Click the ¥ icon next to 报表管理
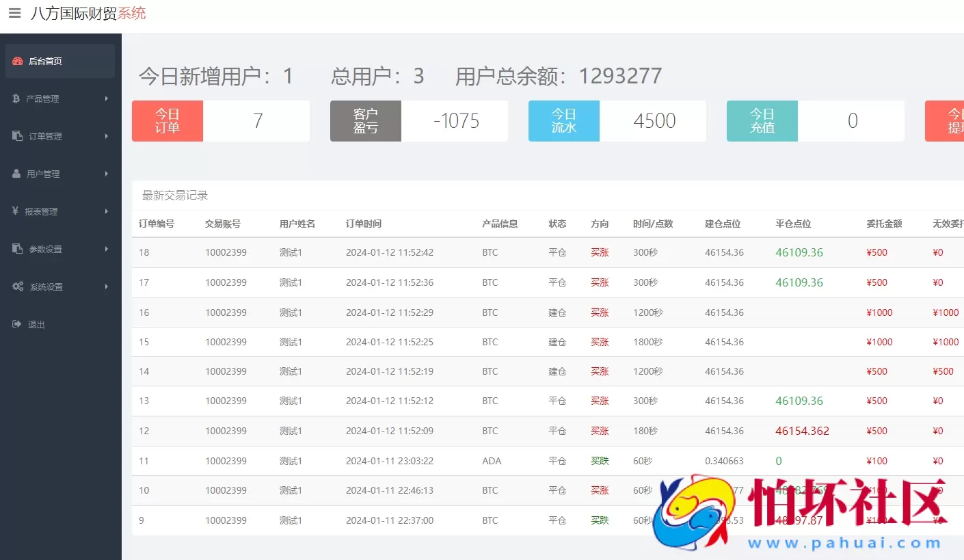 coord(16,211)
